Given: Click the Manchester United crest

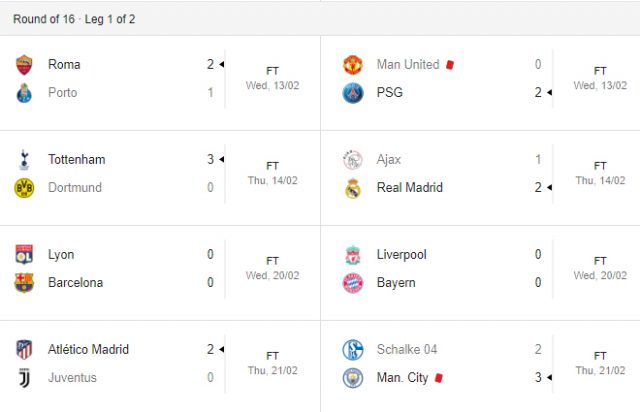Looking at the screenshot, I should pyautogui.click(x=353, y=65).
